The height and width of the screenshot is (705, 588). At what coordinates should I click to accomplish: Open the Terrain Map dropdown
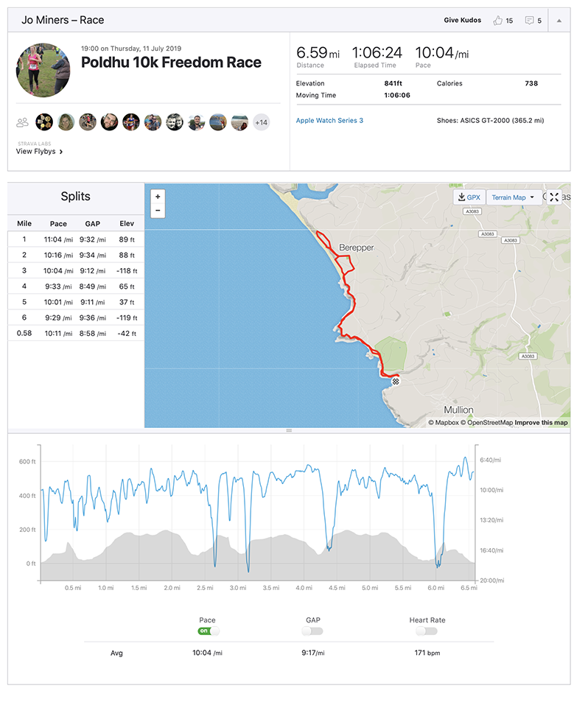tap(512, 197)
